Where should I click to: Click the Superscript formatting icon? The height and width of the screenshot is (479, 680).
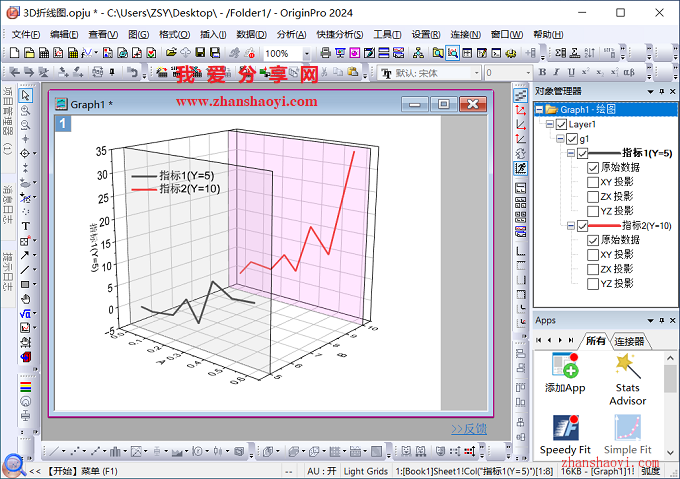coord(585,72)
